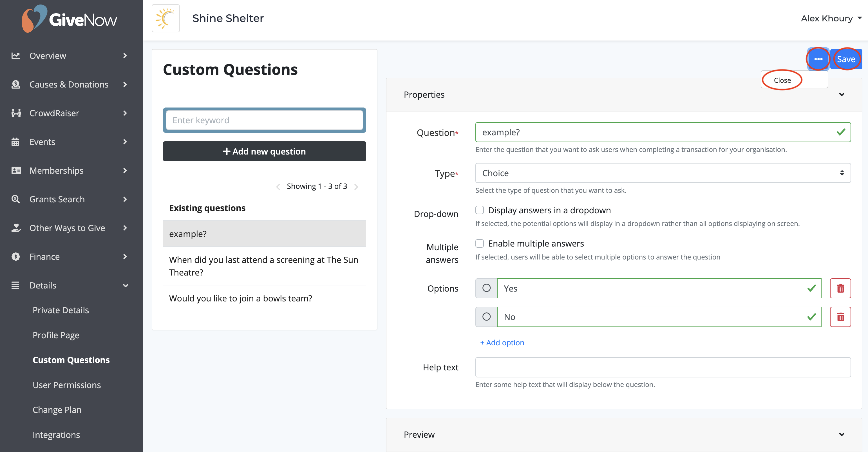Choose Close from the popup menu

(782, 80)
